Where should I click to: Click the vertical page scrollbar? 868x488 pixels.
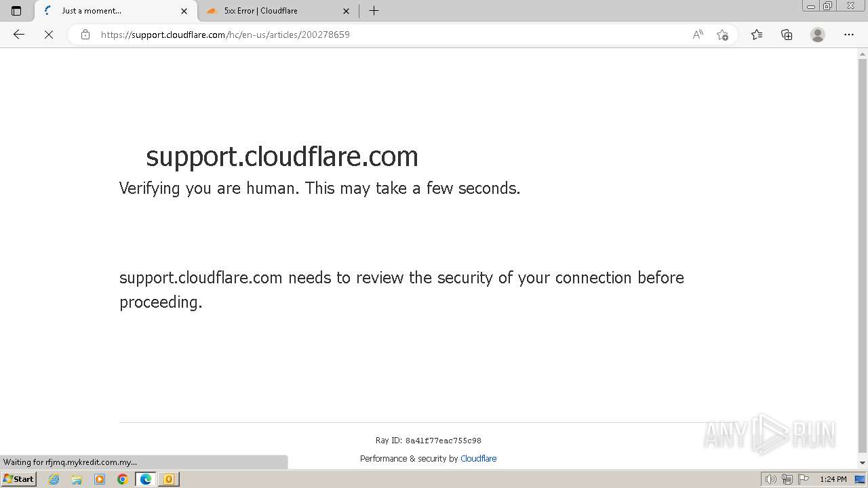pyautogui.click(x=863, y=255)
